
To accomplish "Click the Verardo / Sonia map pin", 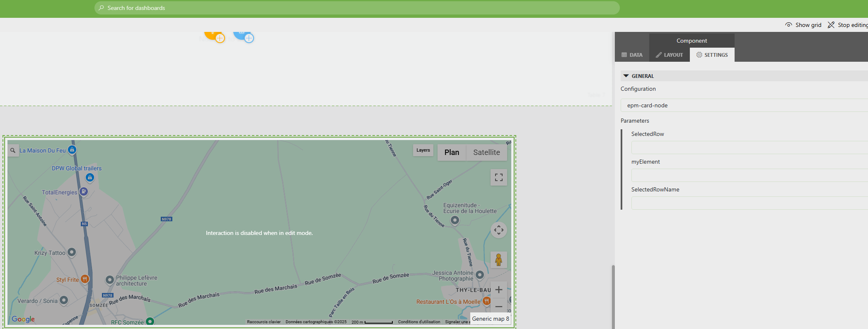I will pos(64,300).
